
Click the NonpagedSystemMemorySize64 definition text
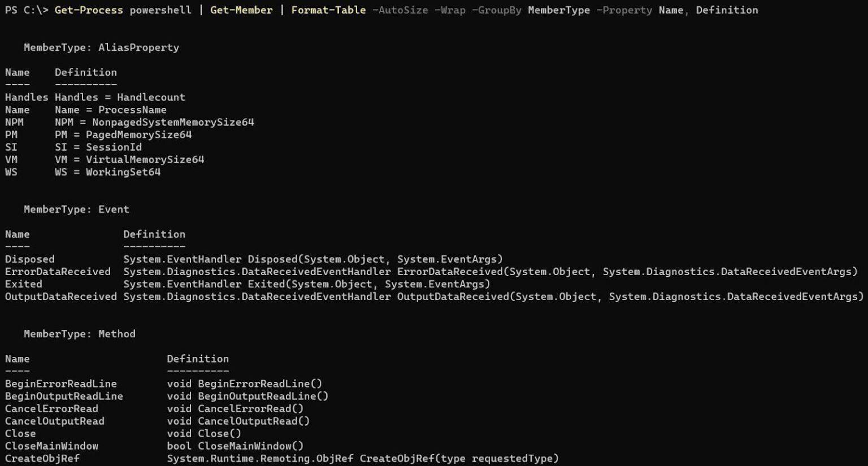(x=173, y=122)
